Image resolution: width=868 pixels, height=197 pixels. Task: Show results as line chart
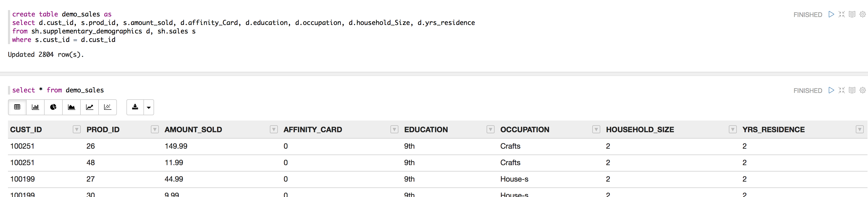(x=90, y=107)
